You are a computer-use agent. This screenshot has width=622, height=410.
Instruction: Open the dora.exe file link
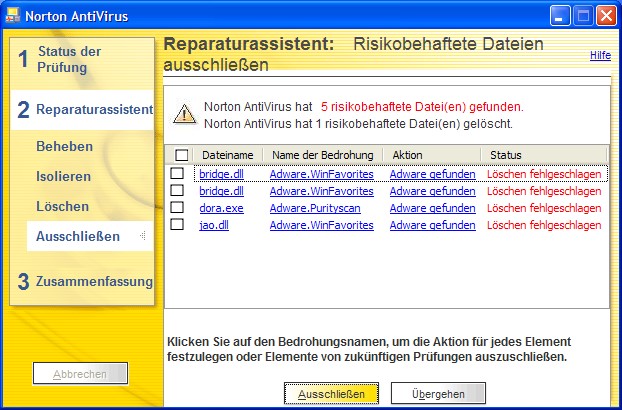point(221,208)
